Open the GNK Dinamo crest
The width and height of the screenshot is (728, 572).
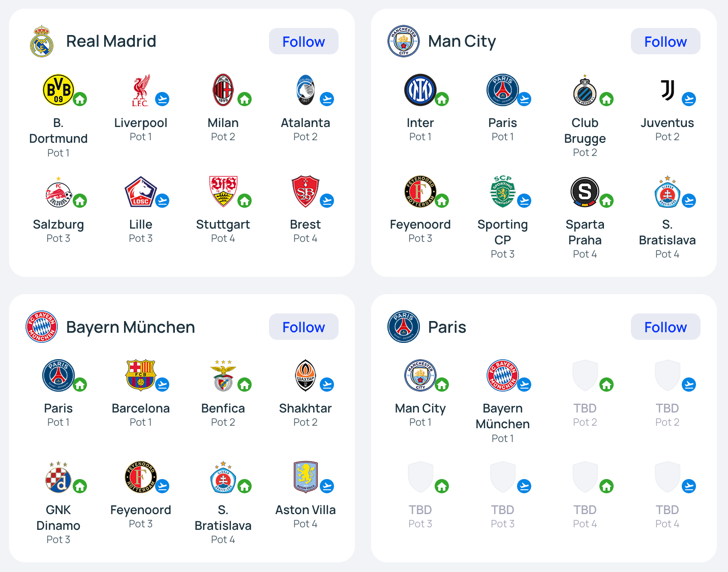pos(58,477)
